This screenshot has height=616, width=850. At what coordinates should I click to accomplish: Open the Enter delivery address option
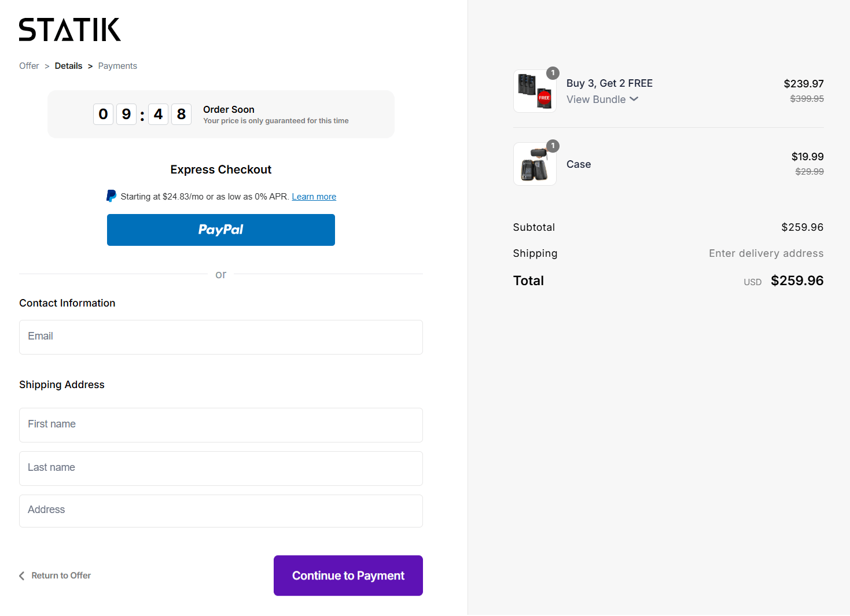coord(766,253)
